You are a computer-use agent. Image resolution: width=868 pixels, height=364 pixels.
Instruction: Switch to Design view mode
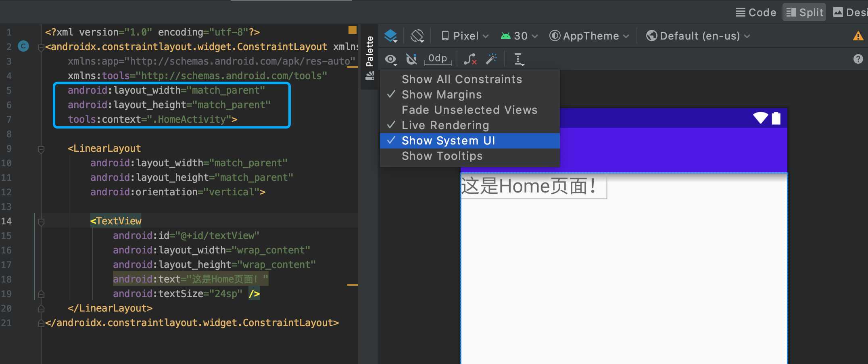click(x=850, y=13)
